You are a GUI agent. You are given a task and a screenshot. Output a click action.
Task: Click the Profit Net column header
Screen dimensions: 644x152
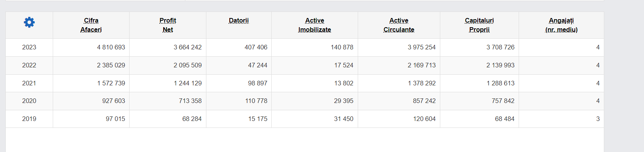tap(168, 25)
